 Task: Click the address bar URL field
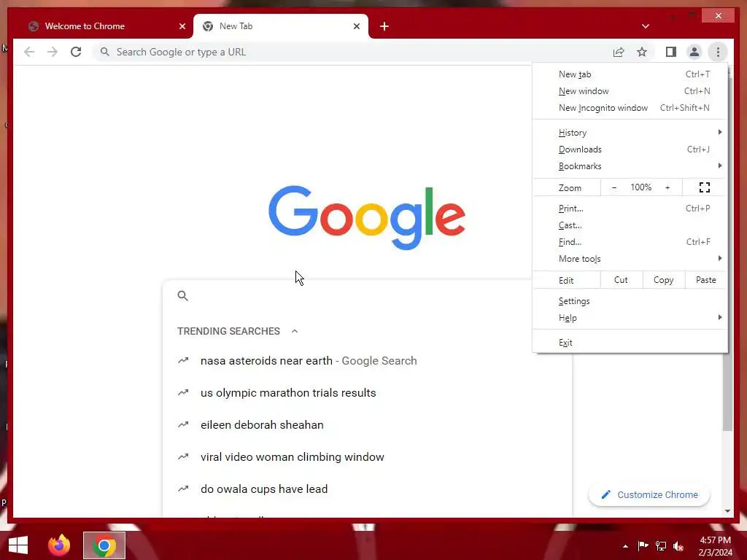click(x=352, y=52)
